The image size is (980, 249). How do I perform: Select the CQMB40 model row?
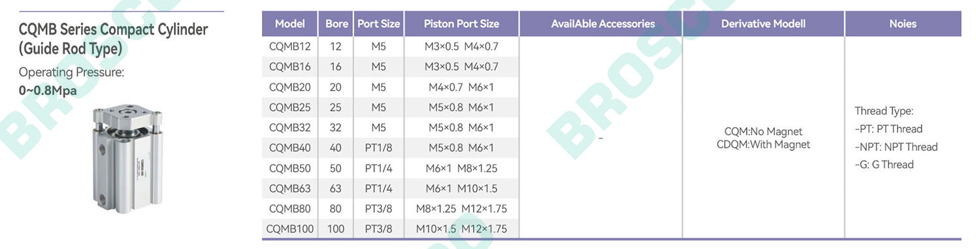point(390,148)
